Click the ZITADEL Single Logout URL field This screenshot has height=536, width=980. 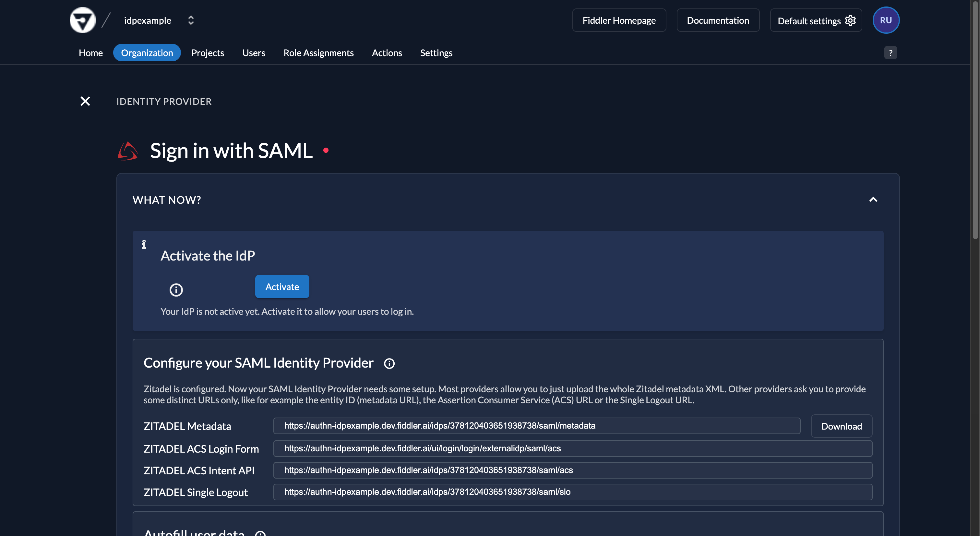573,492
